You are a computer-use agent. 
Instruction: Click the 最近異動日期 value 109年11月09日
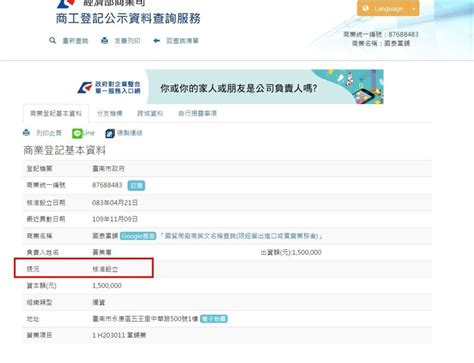tap(115, 219)
